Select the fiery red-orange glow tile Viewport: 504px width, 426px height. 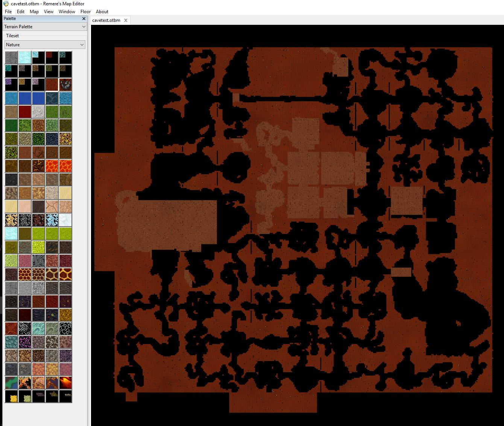pyautogui.click(x=65, y=383)
